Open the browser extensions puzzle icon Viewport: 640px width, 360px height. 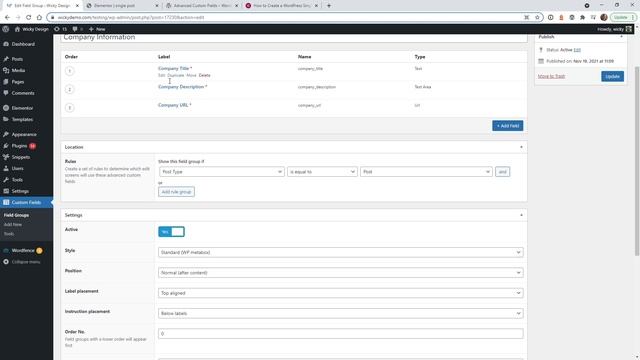tap(582, 18)
